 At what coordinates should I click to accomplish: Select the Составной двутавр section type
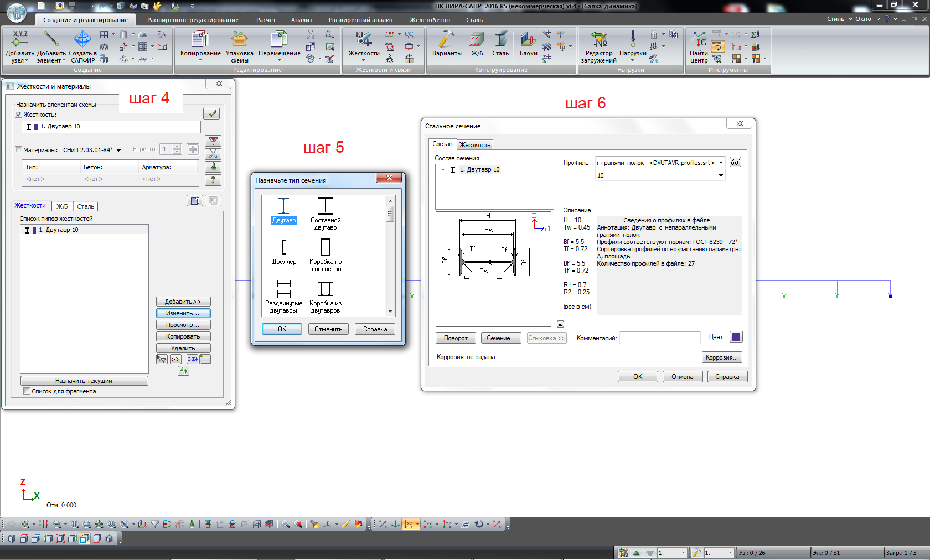coord(325,214)
